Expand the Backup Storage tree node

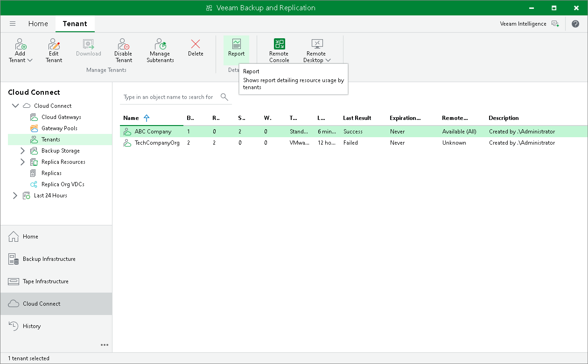[22, 151]
